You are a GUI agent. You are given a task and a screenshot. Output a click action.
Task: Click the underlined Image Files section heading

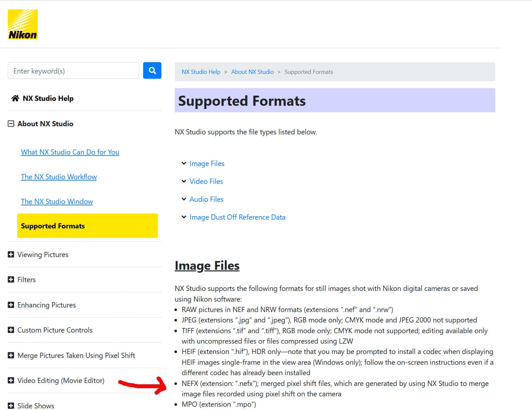point(207,266)
